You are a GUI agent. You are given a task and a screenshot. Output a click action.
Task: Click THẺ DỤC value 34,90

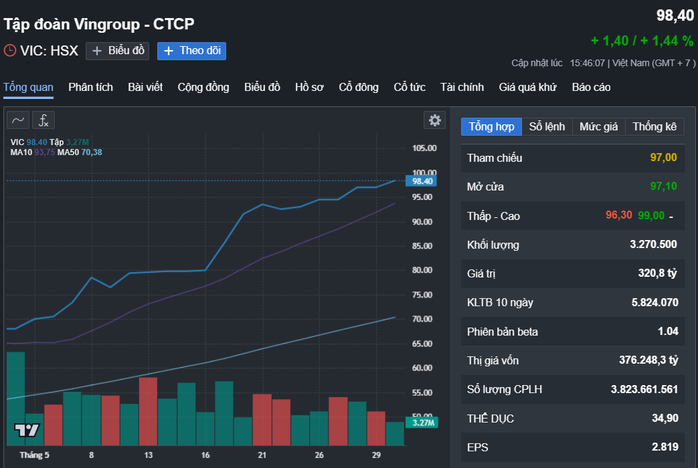click(665, 419)
